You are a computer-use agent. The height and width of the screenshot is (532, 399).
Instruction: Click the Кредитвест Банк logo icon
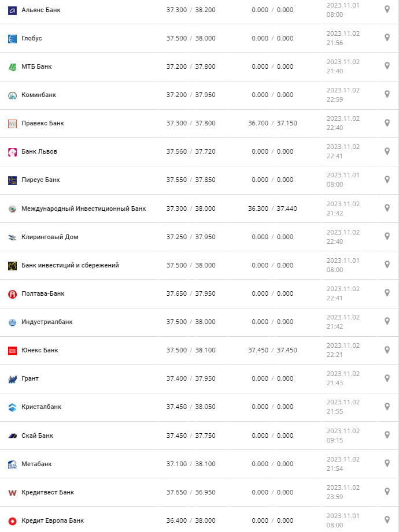click(x=12, y=493)
